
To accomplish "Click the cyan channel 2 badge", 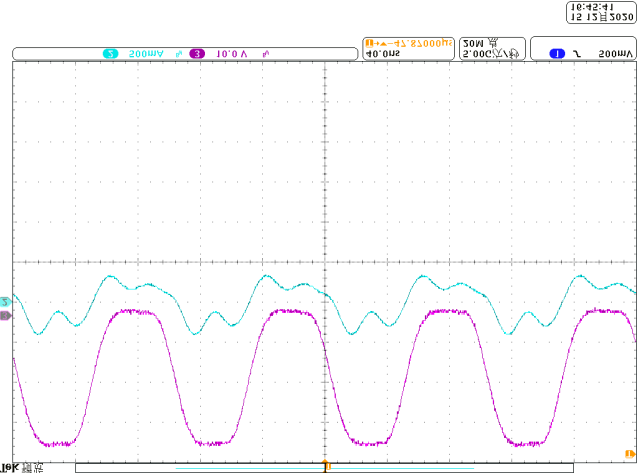I will click(111, 53).
